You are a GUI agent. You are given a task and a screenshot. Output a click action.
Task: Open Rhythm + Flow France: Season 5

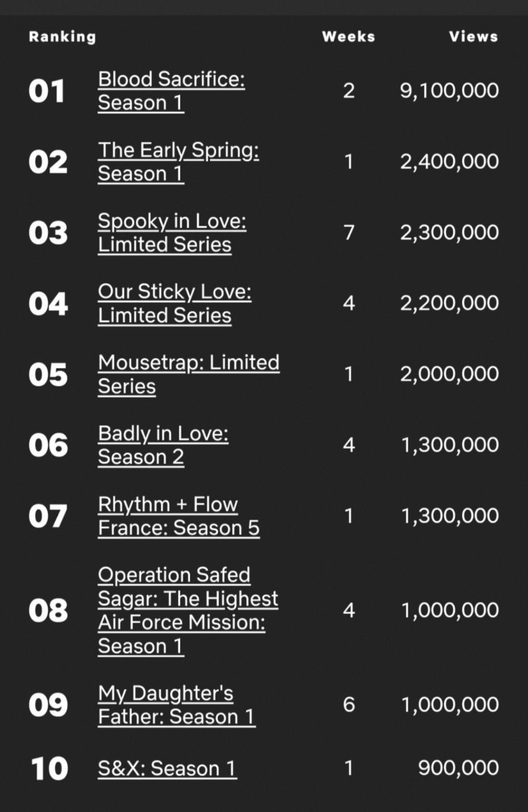pyautogui.click(x=179, y=516)
